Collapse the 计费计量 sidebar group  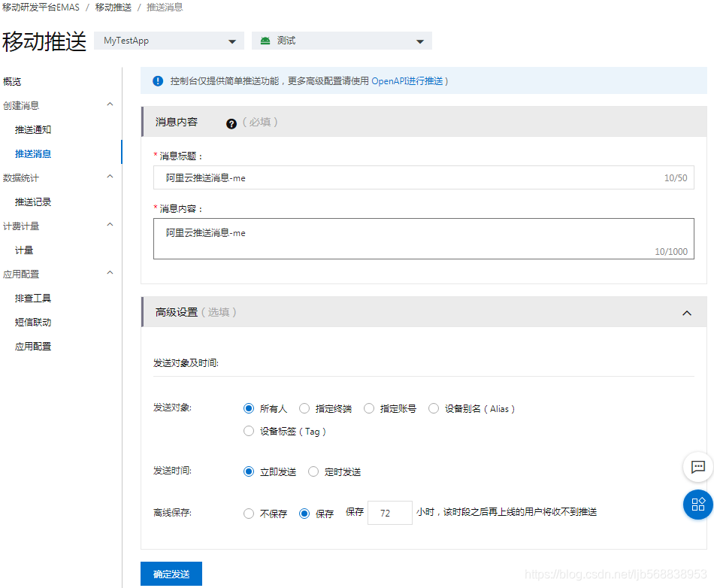pos(110,225)
